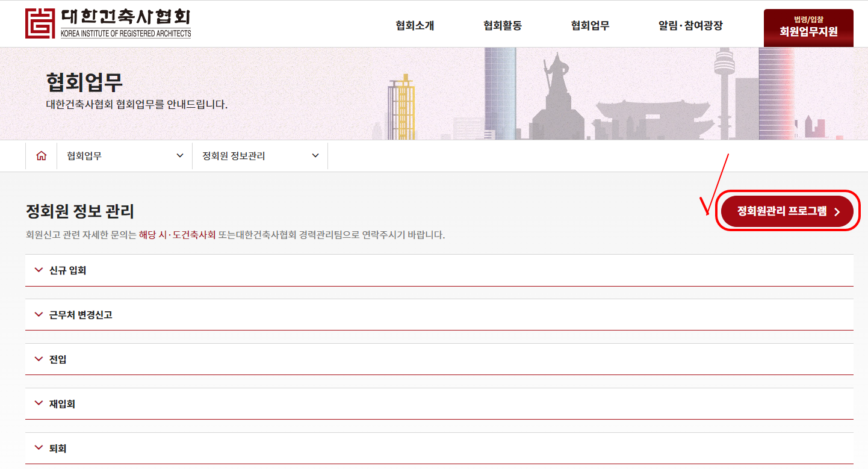Select the 협회업무 top navigation item
868x469 pixels.
(589, 26)
